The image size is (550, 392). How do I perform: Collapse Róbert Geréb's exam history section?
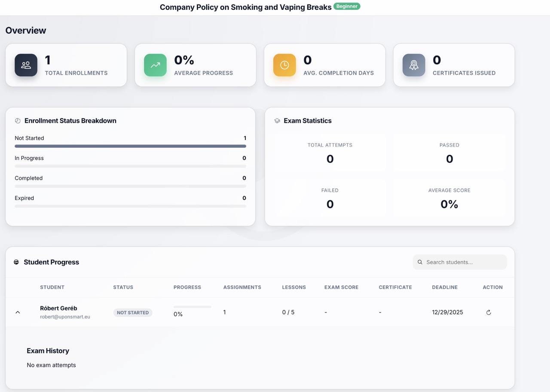(x=18, y=312)
